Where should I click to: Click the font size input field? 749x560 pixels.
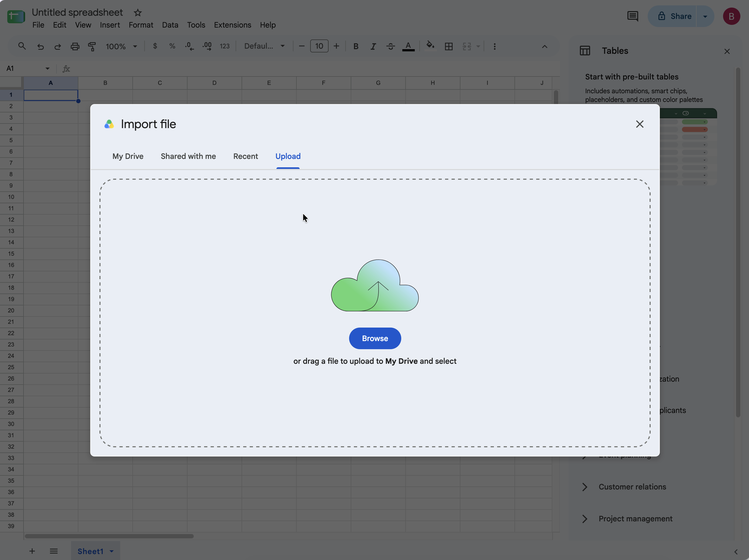click(x=319, y=46)
